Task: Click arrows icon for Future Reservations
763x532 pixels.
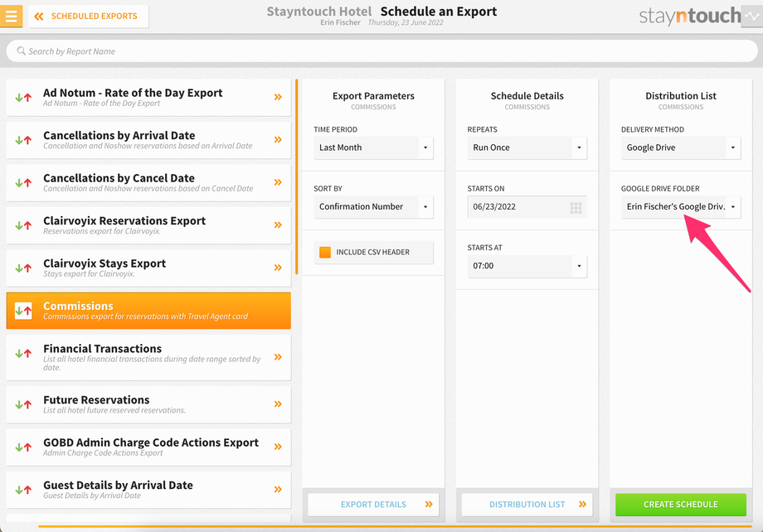Action: [23, 404]
